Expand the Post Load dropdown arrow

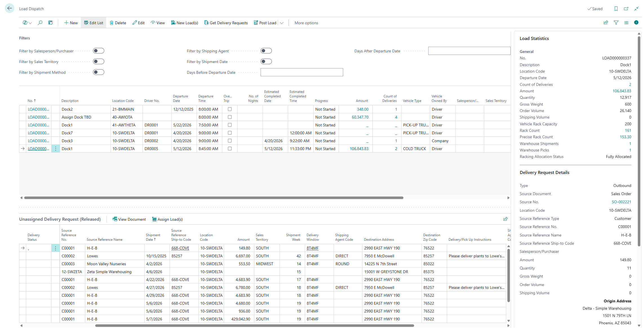(282, 23)
